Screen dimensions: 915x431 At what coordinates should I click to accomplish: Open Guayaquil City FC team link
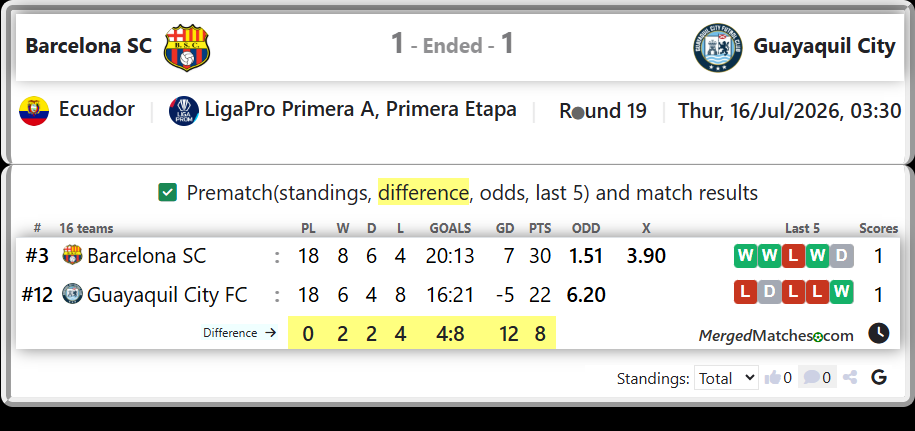167,295
